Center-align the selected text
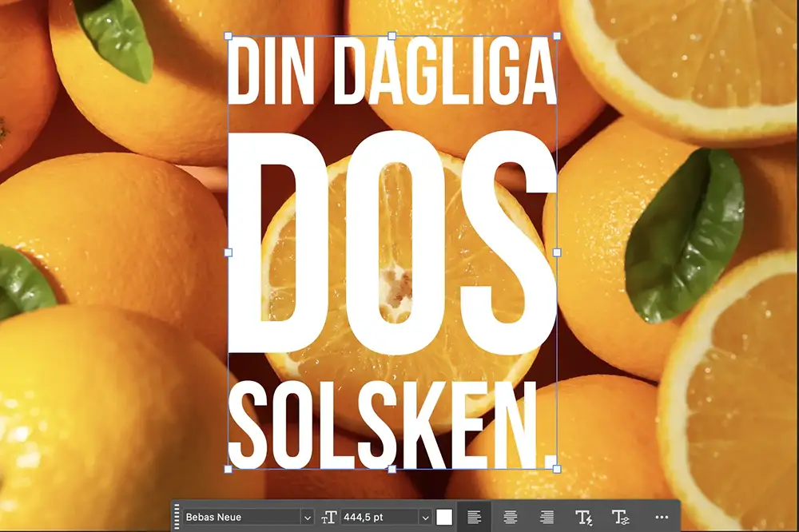The image size is (799, 532). [x=511, y=518]
